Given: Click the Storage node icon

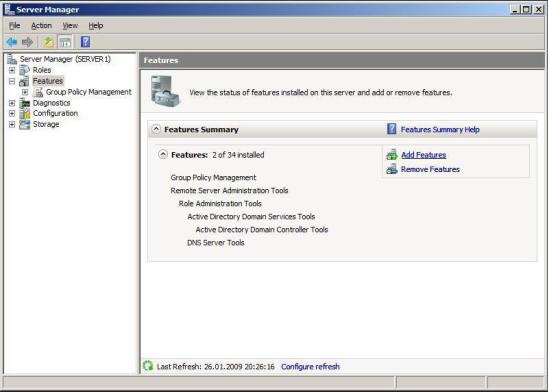Looking at the screenshot, I should [24, 124].
